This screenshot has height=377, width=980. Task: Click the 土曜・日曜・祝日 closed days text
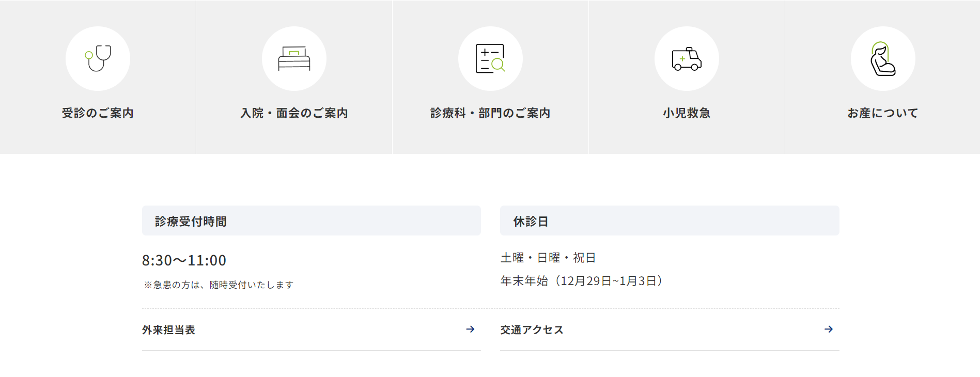(x=548, y=258)
